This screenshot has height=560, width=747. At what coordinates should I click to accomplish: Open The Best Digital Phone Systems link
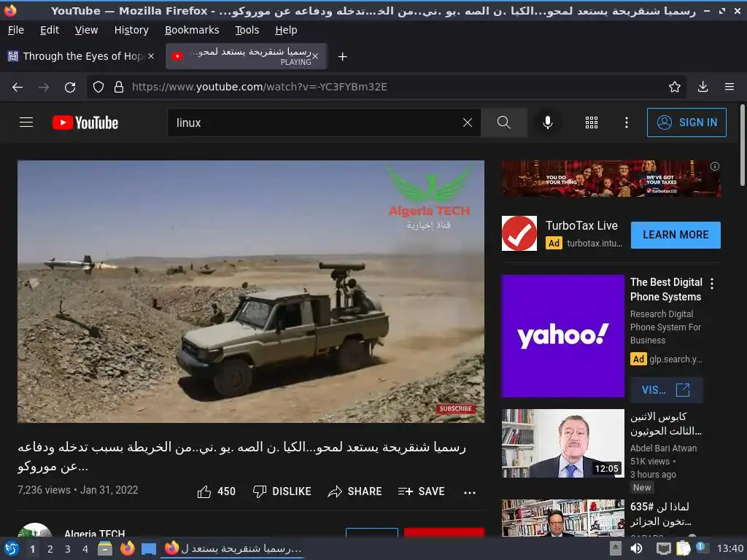[666, 289]
